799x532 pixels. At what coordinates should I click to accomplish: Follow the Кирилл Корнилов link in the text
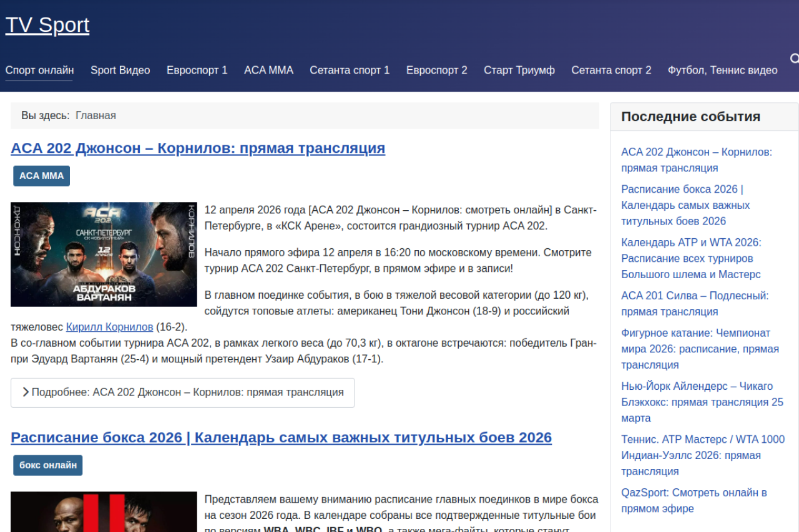[x=109, y=327]
